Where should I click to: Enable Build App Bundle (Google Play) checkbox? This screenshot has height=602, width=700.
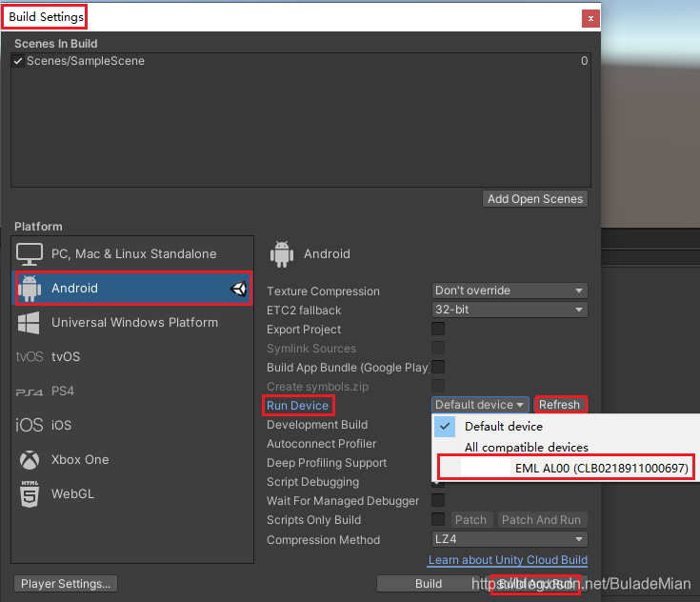(x=438, y=367)
